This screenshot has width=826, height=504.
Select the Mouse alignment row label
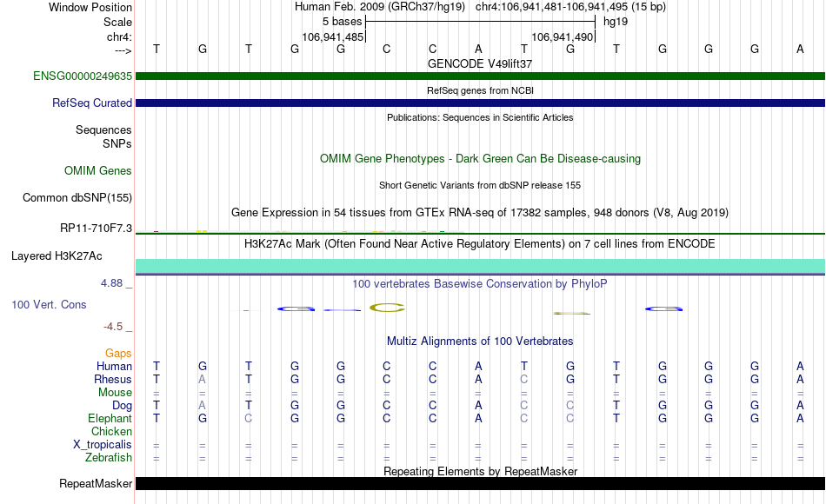pyautogui.click(x=115, y=393)
